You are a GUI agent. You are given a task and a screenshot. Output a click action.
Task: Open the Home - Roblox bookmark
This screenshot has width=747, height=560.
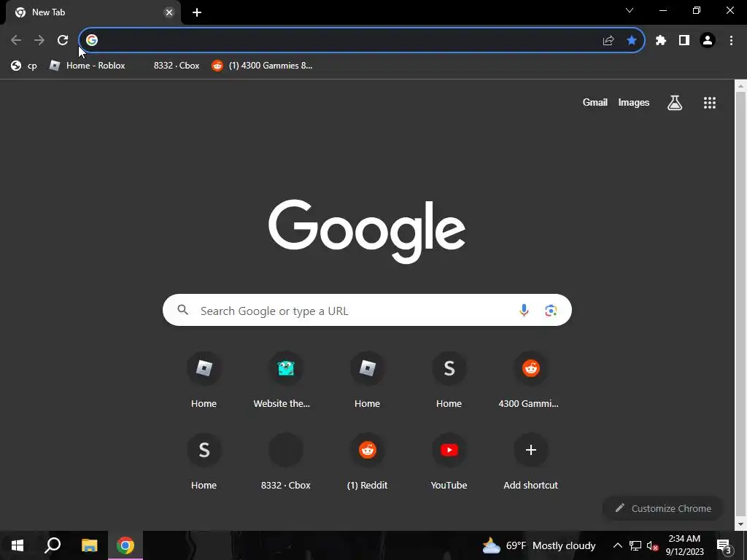tap(88, 66)
